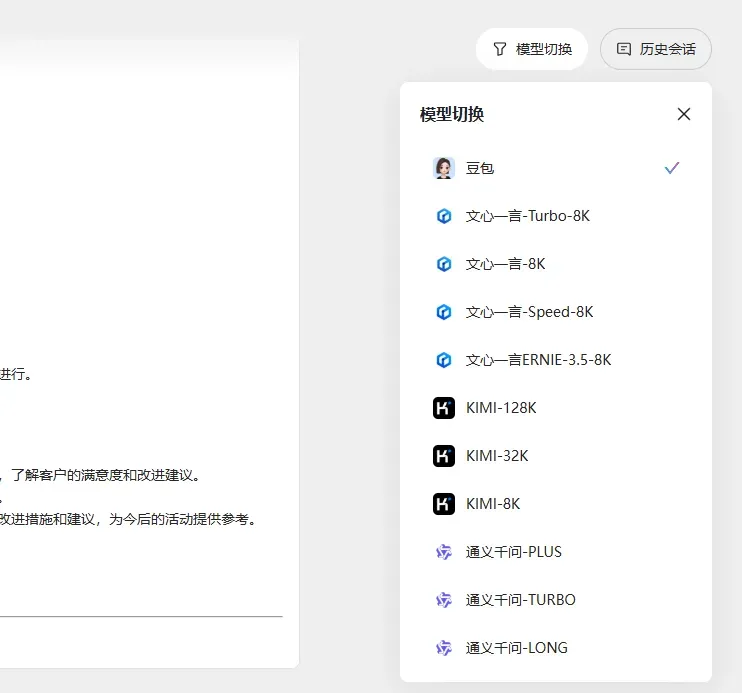The height and width of the screenshot is (693, 742).
Task: Select the 豆包 model label
Action: tap(480, 168)
